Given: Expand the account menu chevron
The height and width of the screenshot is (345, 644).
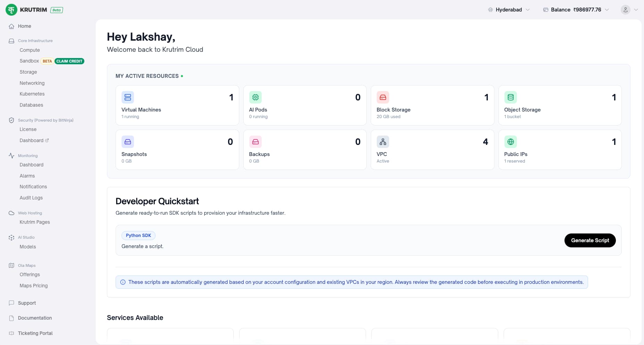Looking at the screenshot, I should (x=636, y=10).
